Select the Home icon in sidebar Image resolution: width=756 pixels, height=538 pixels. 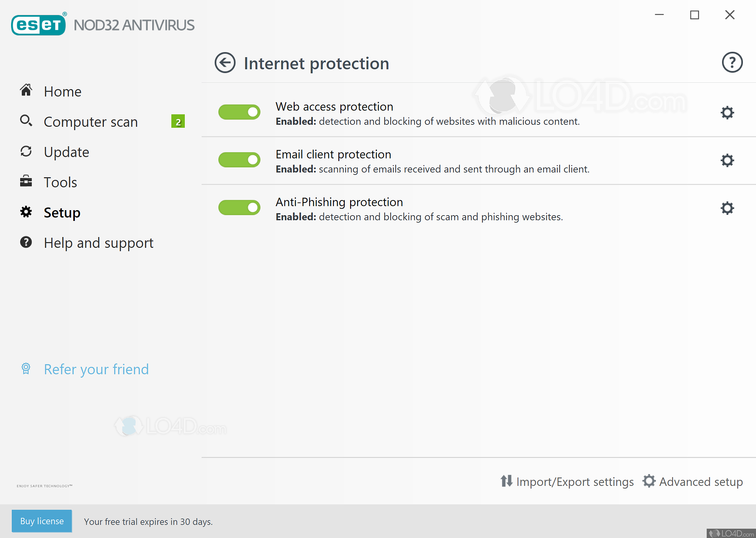26,90
